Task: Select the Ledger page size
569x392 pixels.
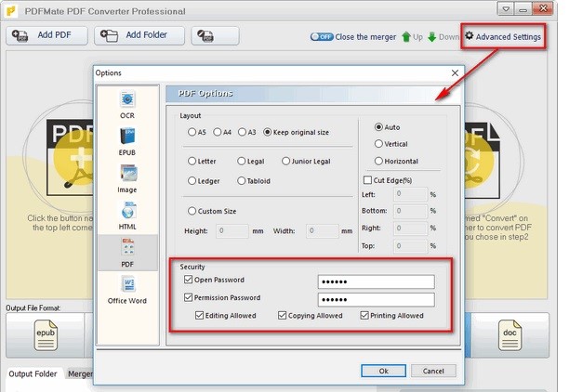Action: (x=192, y=180)
